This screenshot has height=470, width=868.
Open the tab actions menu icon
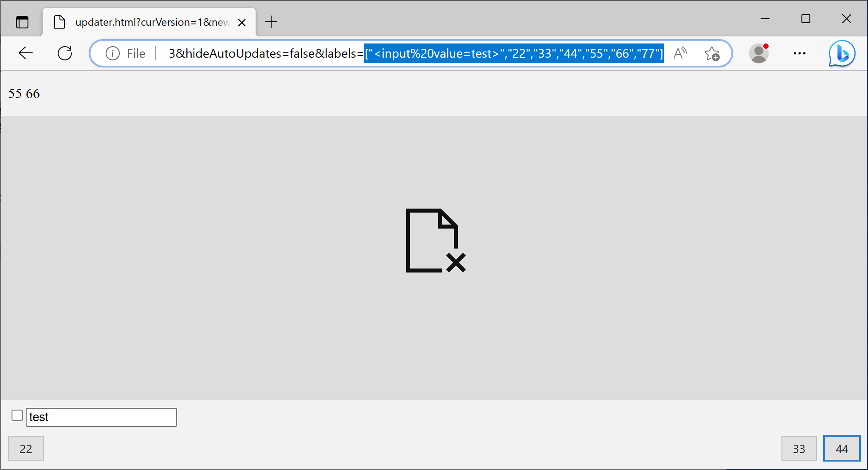22,22
